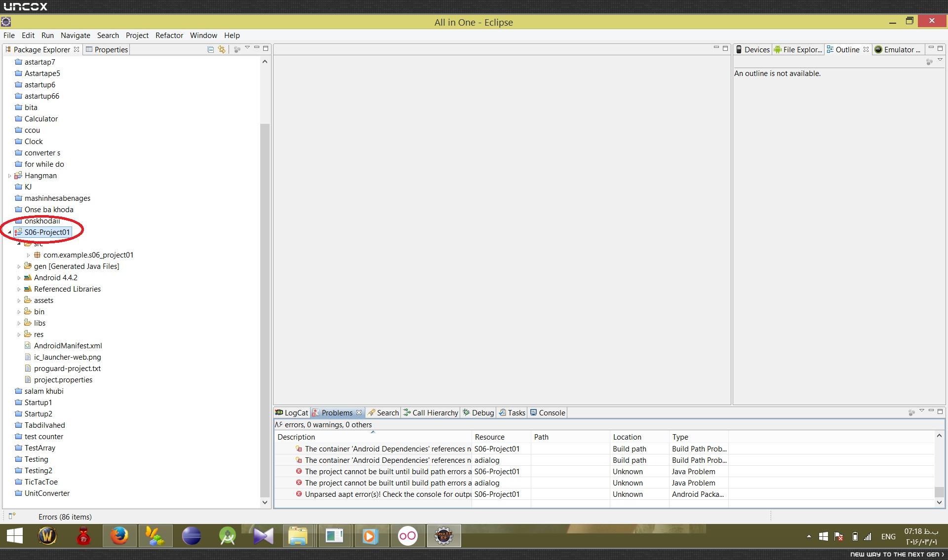This screenshot has width=948, height=560.
Task: Open the Project menu
Action: coord(137,36)
